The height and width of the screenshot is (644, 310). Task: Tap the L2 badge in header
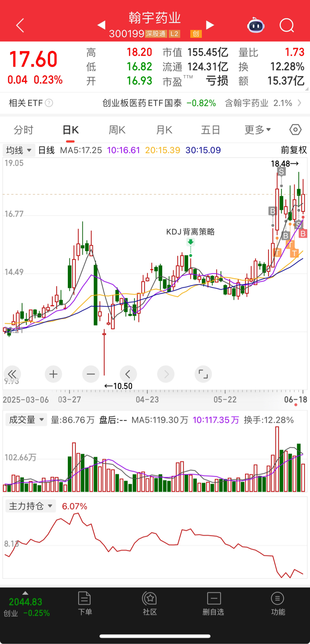pyautogui.click(x=174, y=34)
